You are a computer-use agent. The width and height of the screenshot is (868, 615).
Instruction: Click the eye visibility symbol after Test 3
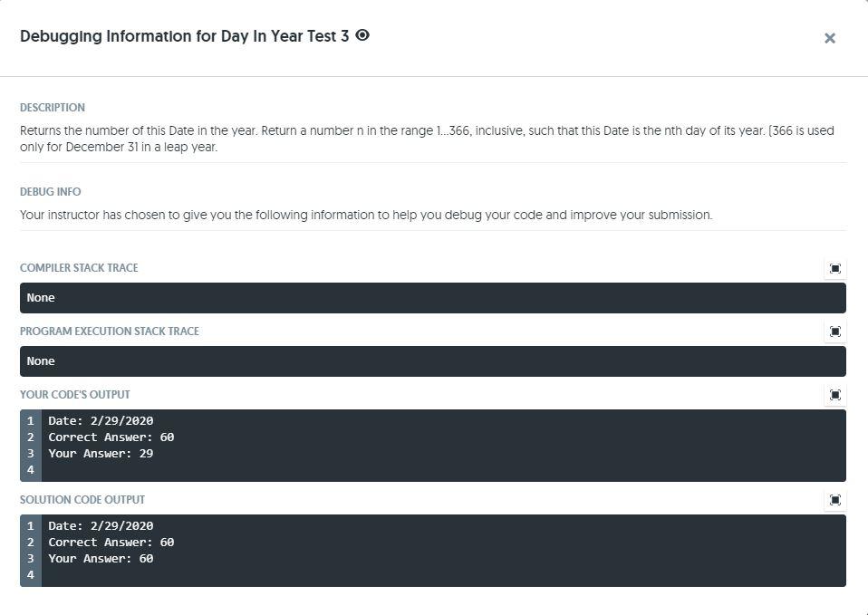pos(362,35)
